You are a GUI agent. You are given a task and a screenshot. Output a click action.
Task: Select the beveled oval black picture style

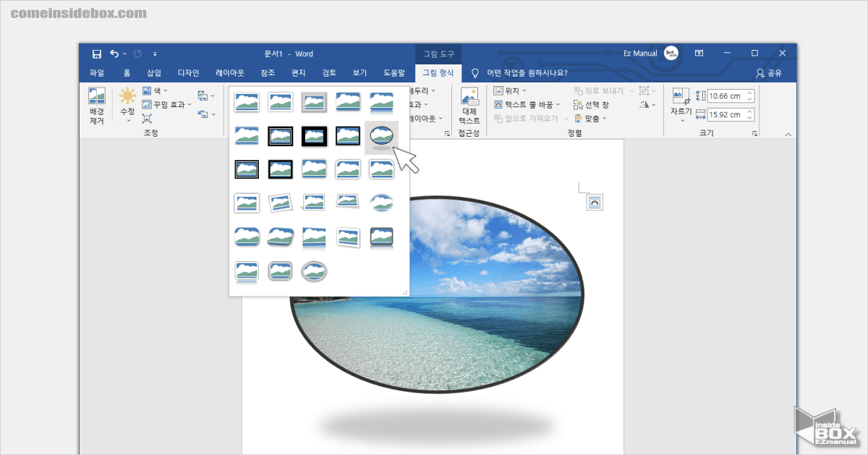[x=381, y=135]
